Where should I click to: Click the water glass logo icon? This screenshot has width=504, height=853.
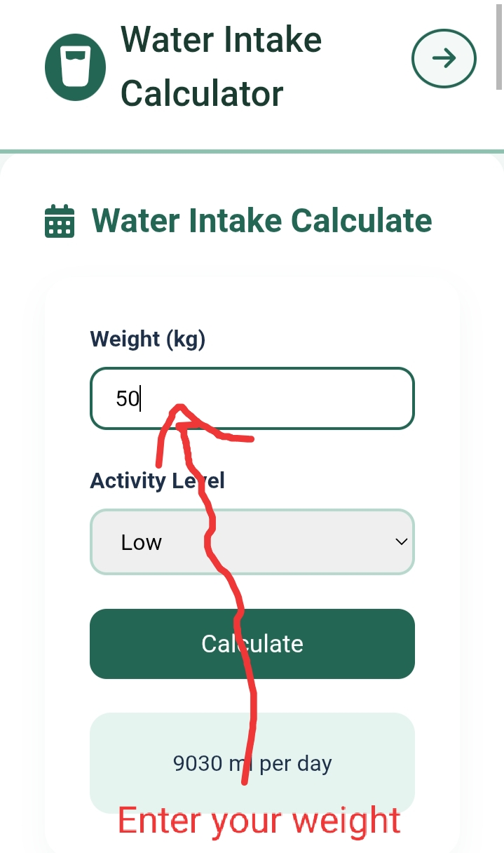point(75,65)
